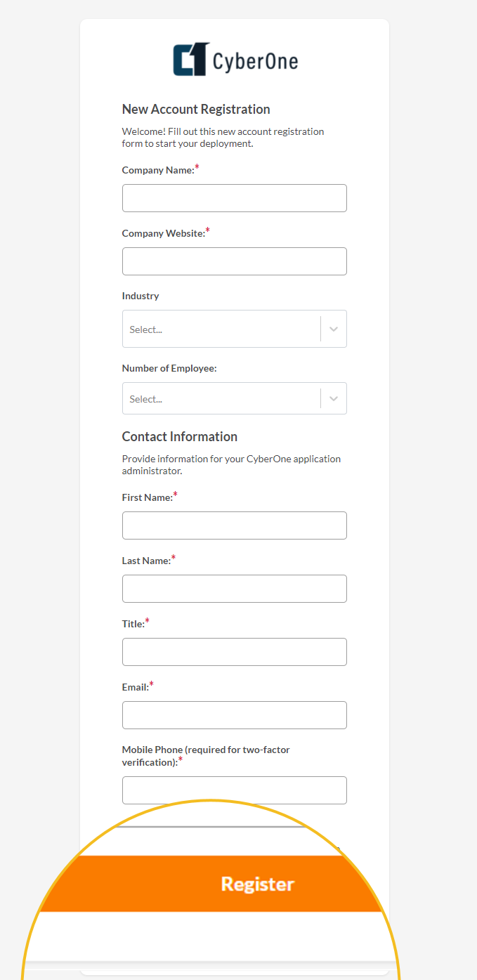Focus the Last Name input field
477x980 pixels.
coord(235,589)
